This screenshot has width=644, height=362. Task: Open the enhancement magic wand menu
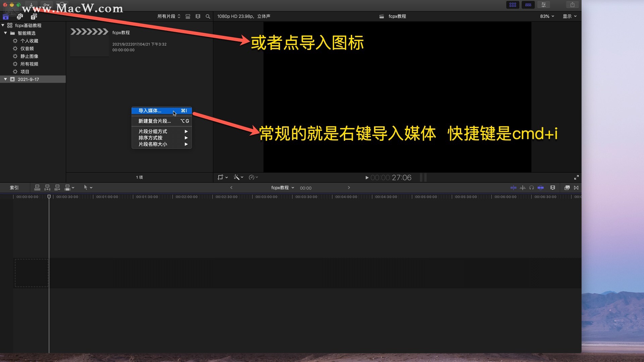click(238, 177)
